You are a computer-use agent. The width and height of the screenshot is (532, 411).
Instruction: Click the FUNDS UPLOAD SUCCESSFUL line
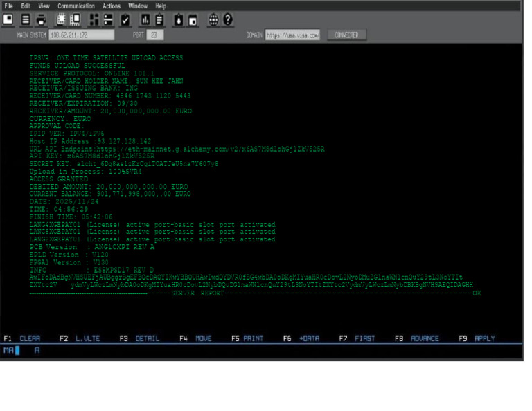pyautogui.click(x=78, y=66)
